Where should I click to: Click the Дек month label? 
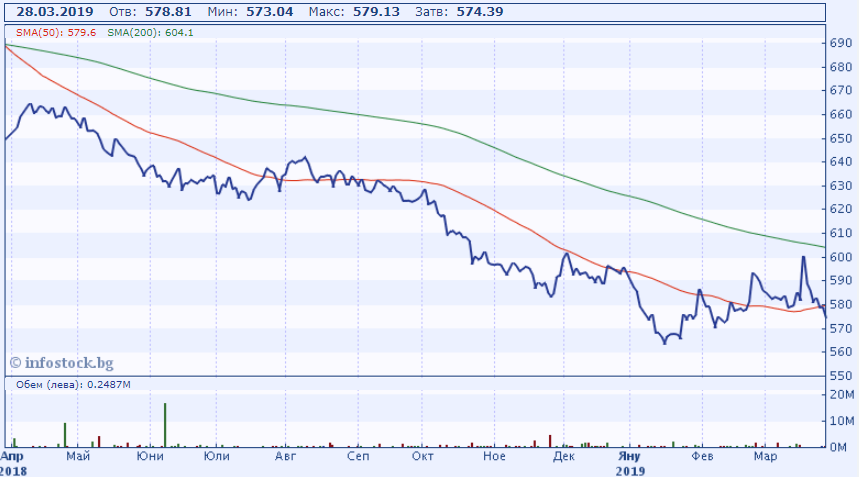(564, 456)
